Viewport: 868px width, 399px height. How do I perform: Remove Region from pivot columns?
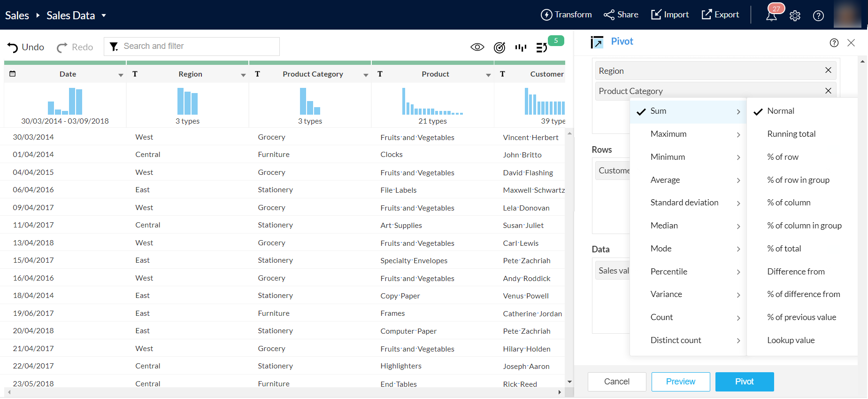[828, 70]
